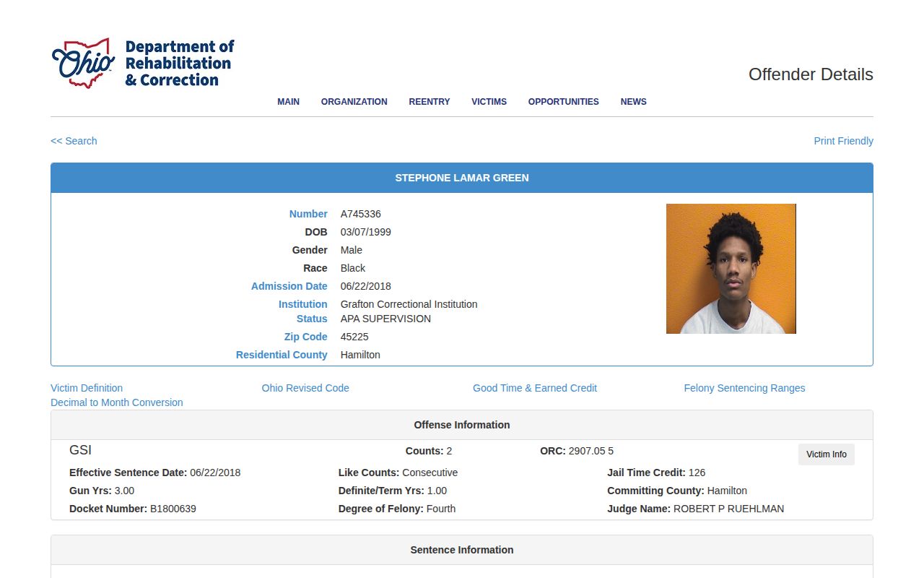
Task: Select Gun Yrs 3.00 entry
Action: [x=102, y=491]
